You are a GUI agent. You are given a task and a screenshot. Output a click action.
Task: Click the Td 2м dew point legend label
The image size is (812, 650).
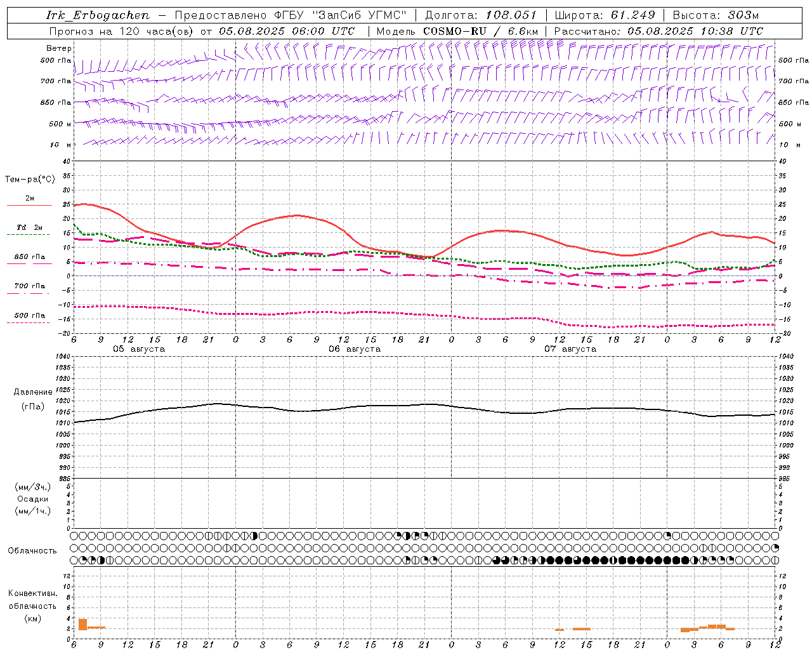tap(30, 227)
